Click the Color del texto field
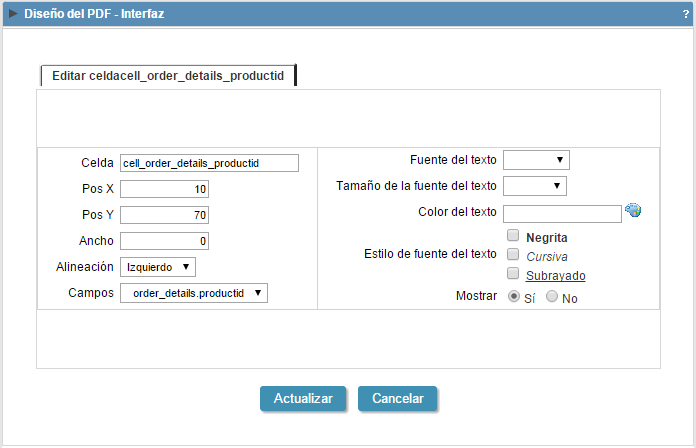 click(x=562, y=214)
